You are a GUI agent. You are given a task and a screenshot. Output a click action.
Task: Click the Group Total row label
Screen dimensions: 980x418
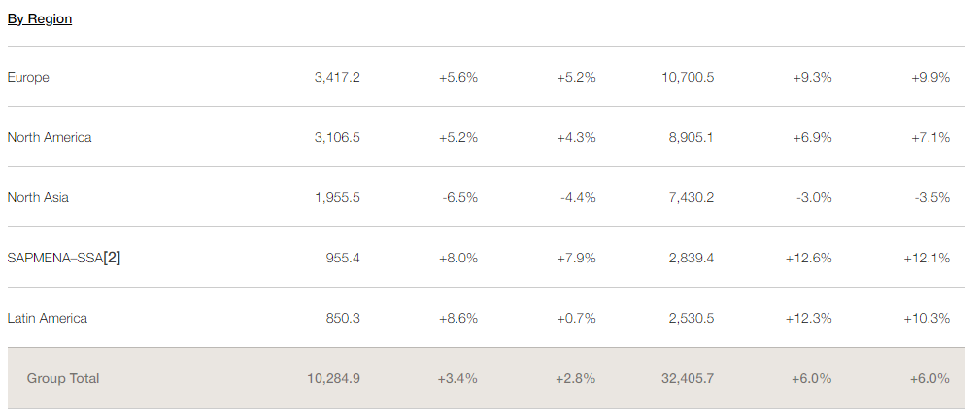pyautogui.click(x=63, y=378)
